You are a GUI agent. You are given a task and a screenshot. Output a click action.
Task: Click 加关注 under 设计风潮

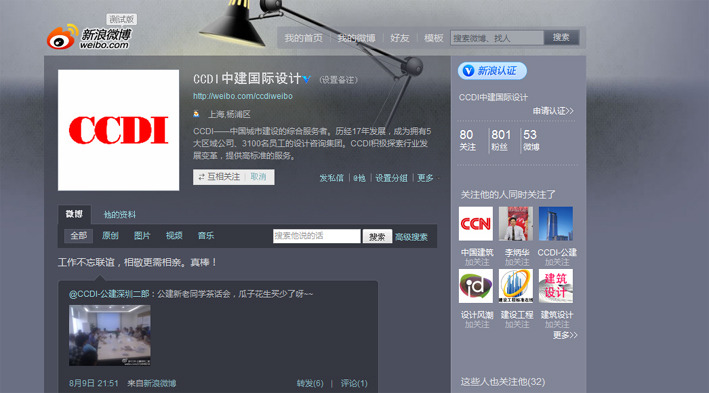coord(477,324)
